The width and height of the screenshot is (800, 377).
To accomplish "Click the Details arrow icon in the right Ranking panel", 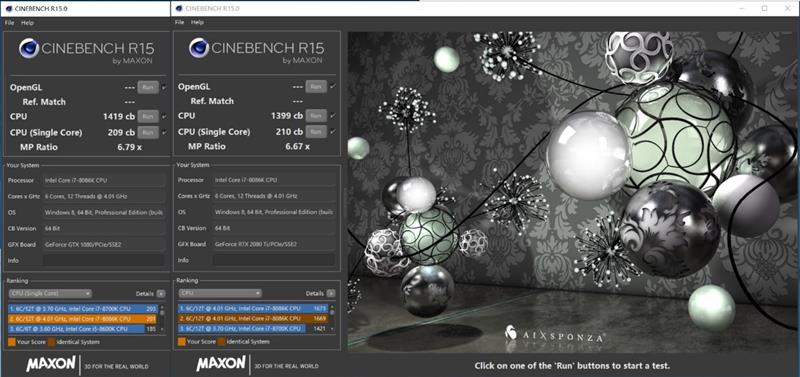I will (x=331, y=293).
